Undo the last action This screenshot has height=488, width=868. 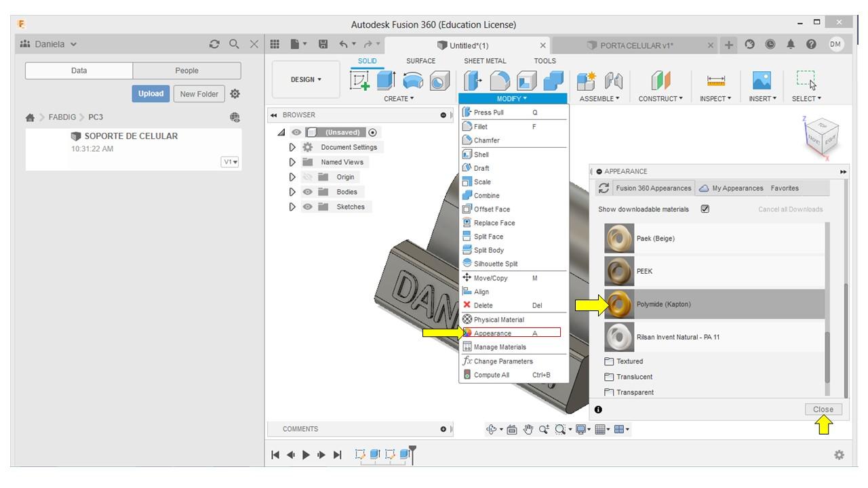(x=344, y=45)
